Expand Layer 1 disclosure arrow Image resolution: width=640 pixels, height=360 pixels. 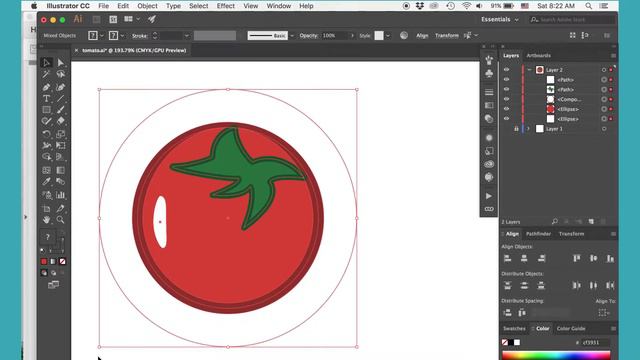tap(528, 129)
